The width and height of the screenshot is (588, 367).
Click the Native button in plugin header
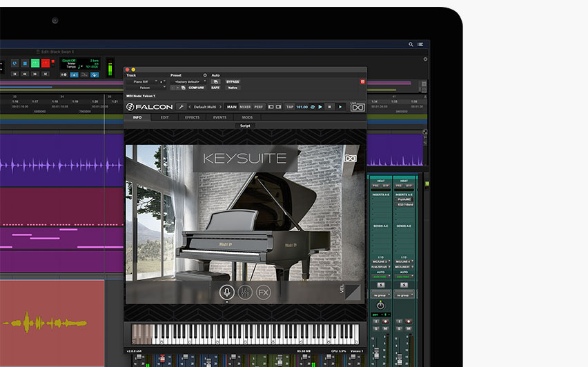233,88
